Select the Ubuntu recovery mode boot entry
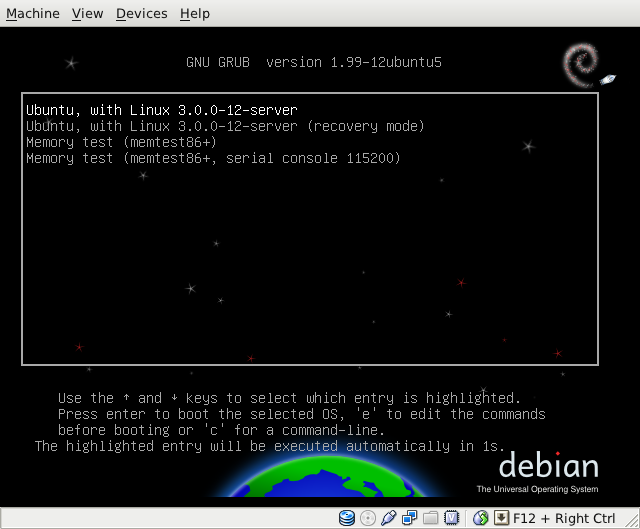The image size is (640, 529). tap(225, 126)
